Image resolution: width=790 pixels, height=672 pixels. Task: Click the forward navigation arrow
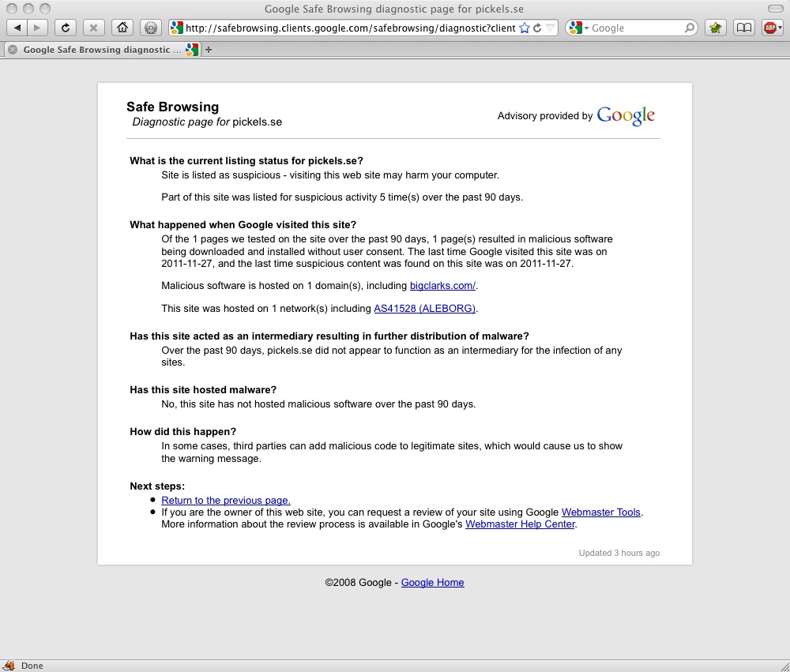pyautogui.click(x=37, y=28)
